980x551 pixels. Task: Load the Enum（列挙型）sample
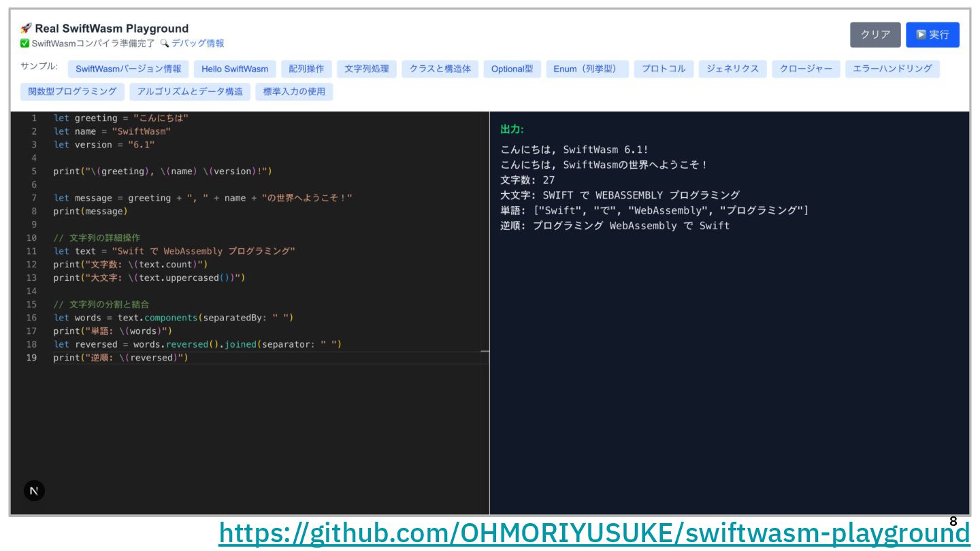pos(587,69)
